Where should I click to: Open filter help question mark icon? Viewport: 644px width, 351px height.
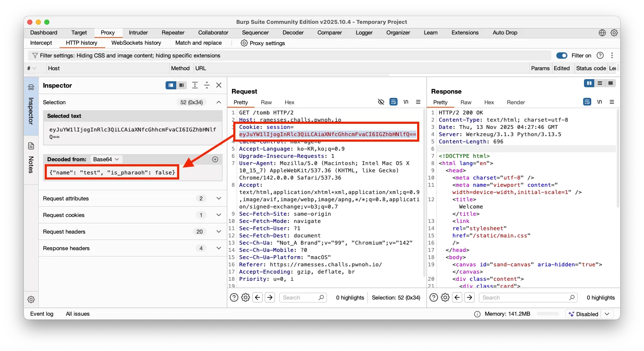tap(600, 55)
